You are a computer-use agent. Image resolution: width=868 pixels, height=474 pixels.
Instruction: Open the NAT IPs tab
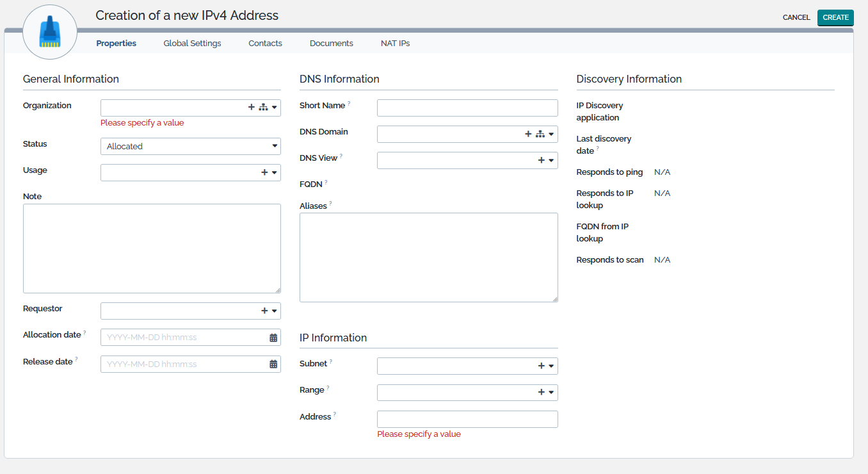[x=395, y=44]
